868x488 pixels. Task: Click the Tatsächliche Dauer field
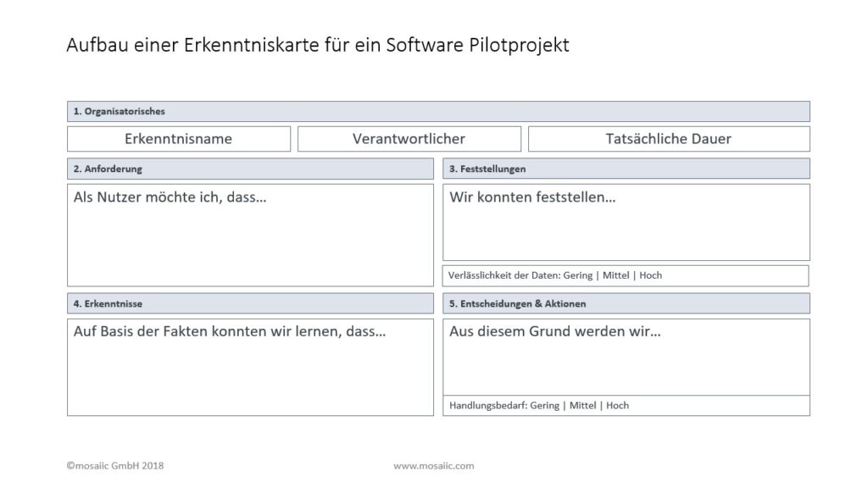pyautogui.click(x=668, y=138)
